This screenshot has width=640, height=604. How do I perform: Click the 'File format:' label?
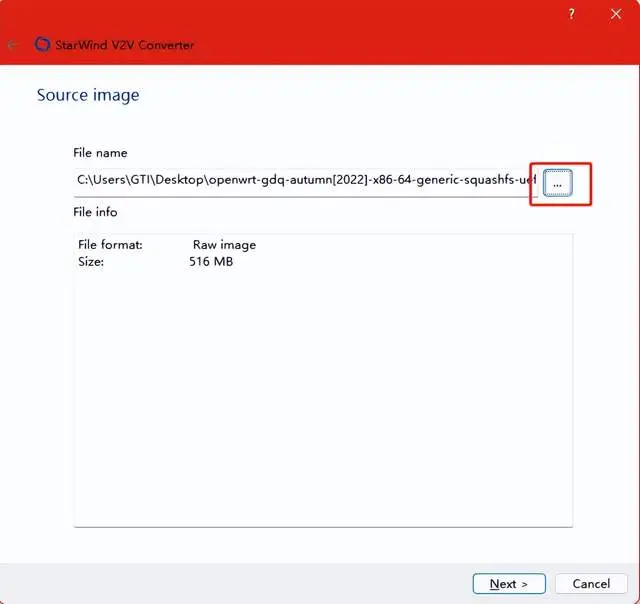[110, 245]
